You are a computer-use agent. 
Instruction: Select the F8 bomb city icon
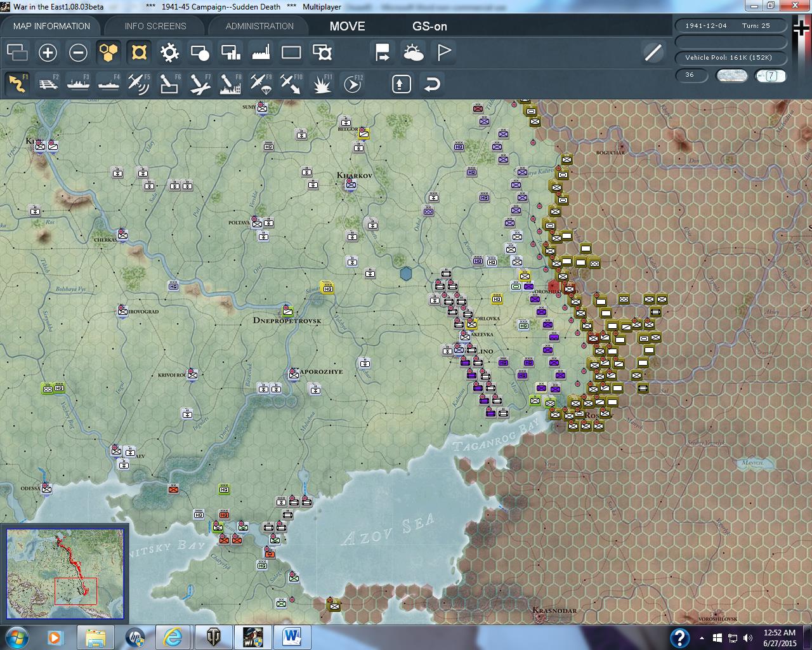coord(230,84)
